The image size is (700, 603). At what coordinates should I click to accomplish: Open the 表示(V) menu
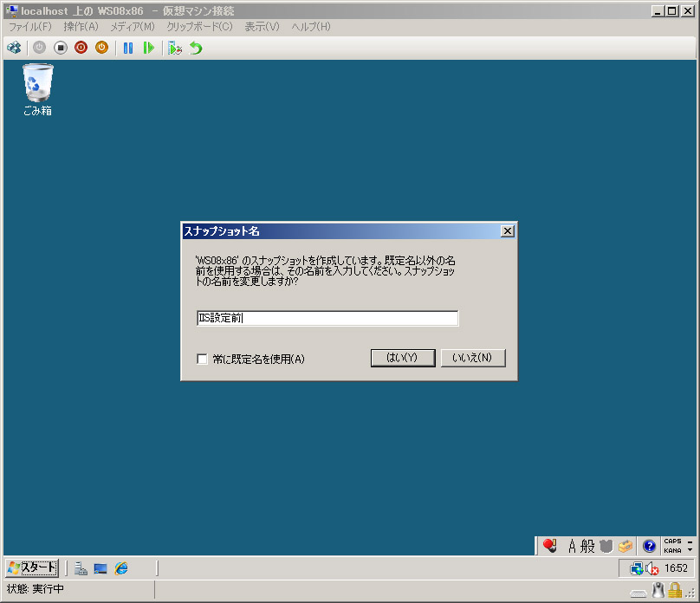pos(262,27)
